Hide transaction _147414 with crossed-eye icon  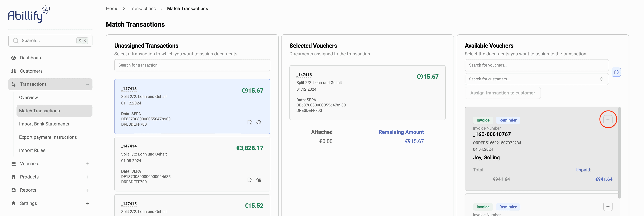point(259,180)
